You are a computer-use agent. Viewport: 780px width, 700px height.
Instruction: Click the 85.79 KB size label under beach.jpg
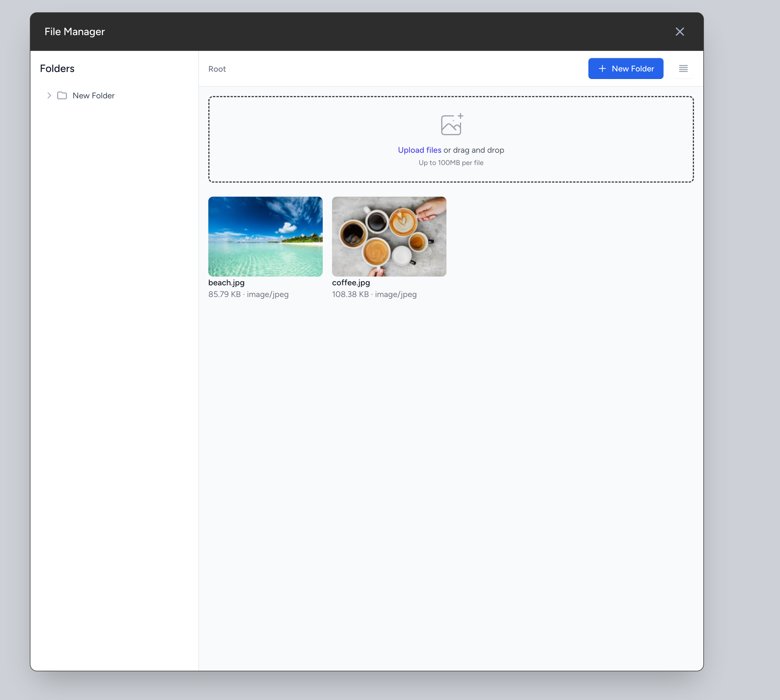[224, 294]
